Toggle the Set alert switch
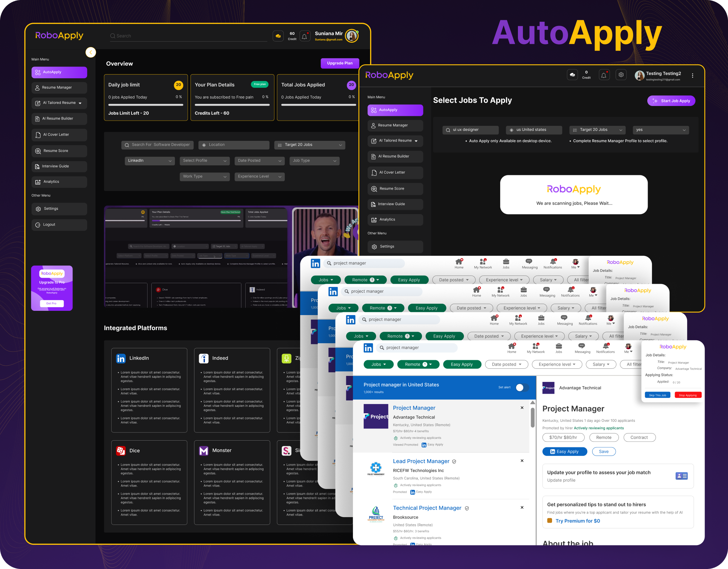 tap(522, 388)
